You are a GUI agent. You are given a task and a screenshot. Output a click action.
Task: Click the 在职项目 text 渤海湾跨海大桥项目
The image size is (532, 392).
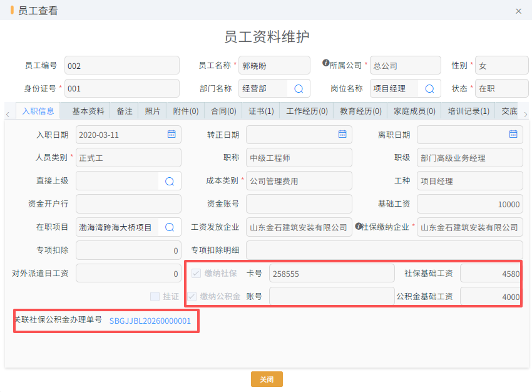point(115,227)
